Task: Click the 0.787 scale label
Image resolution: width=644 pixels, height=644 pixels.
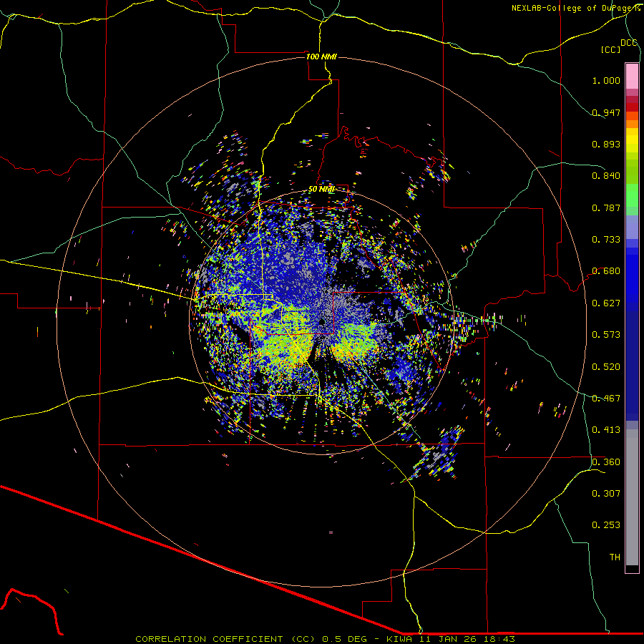Action: tap(606, 208)
